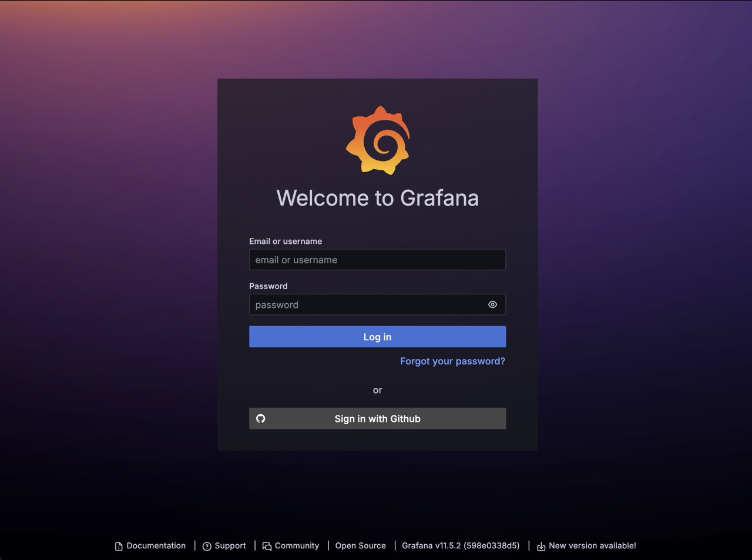Click the Support footer link

[230, 545]
